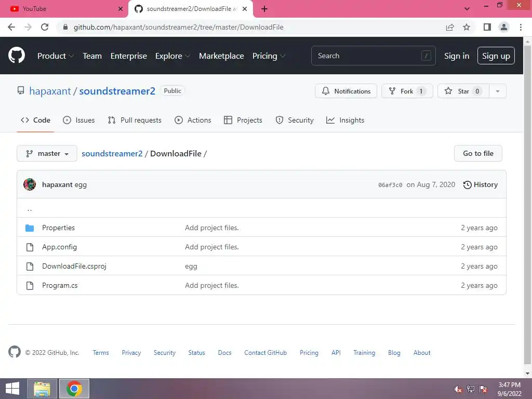The image size is (532, 399).
Task: Click the Terms footer link
Action: point(101,353)
